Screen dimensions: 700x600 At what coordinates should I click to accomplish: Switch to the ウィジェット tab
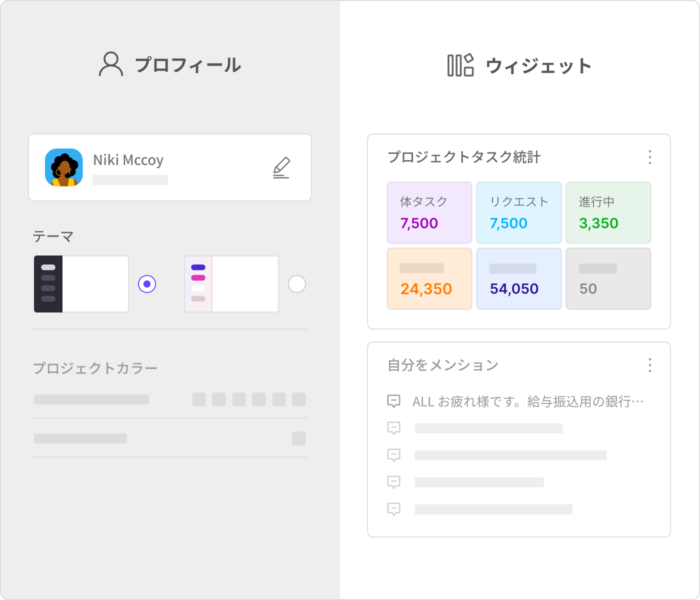520,65
